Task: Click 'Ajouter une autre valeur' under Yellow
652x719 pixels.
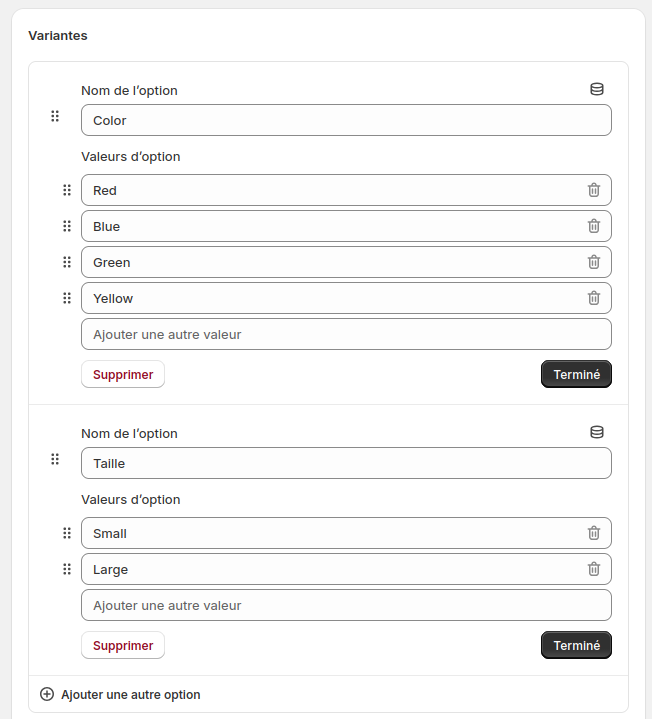Action: click(x=346, y=334)
